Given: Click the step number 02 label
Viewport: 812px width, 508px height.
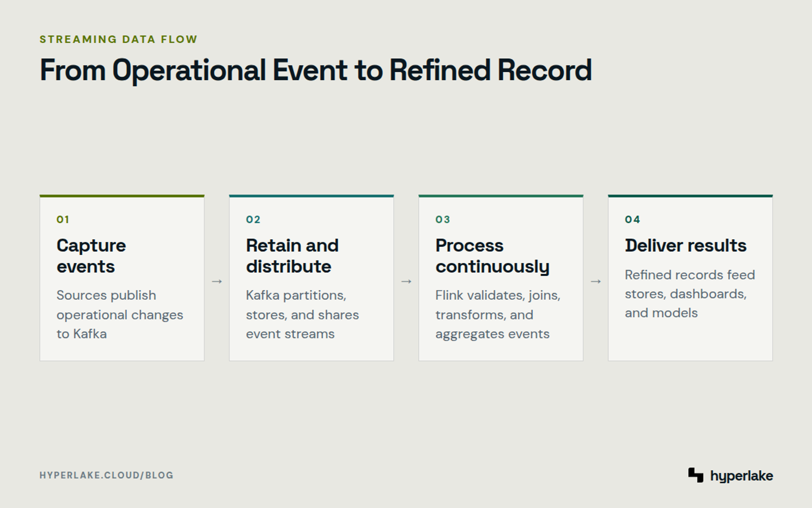Looking at the screenshot, I should [x=253, y=219].
